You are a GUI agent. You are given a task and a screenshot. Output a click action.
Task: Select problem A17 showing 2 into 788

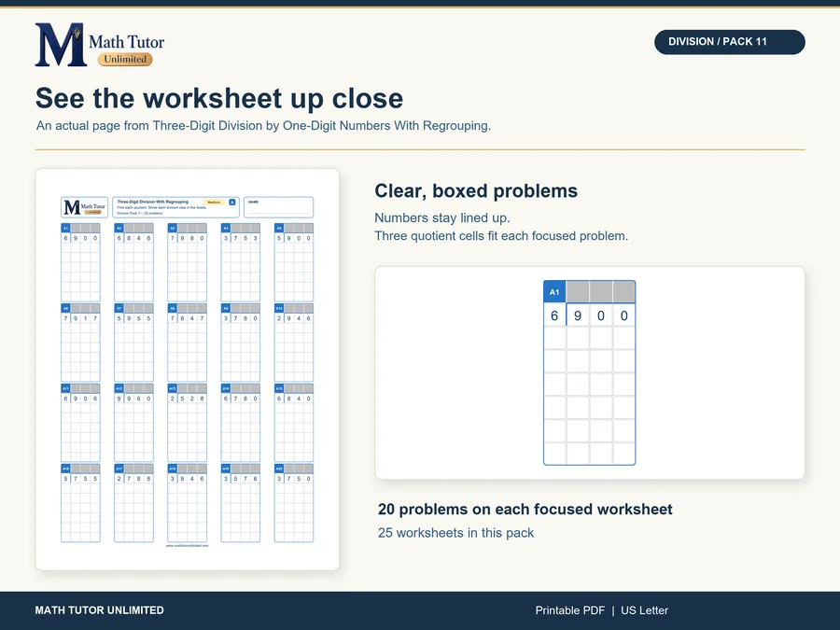133,503
